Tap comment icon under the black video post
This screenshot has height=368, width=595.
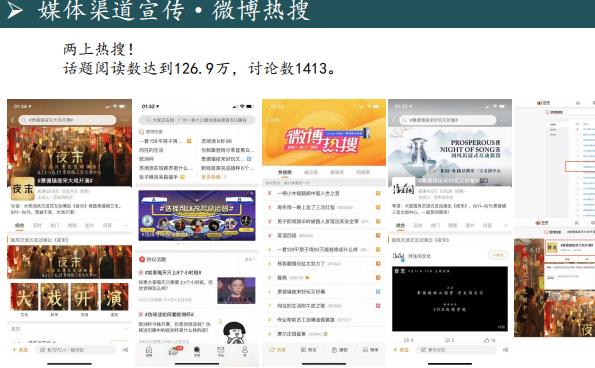click(449, 340)
